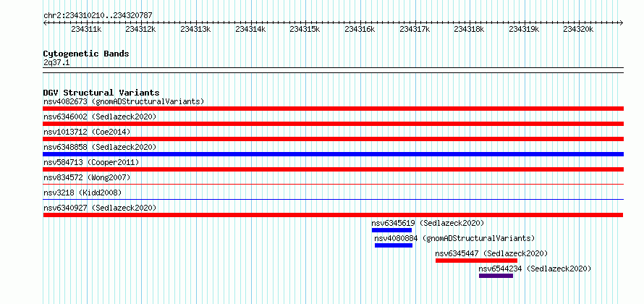Click the 234311k ruler position
This screenshot has width=644, height=304.
86,29
